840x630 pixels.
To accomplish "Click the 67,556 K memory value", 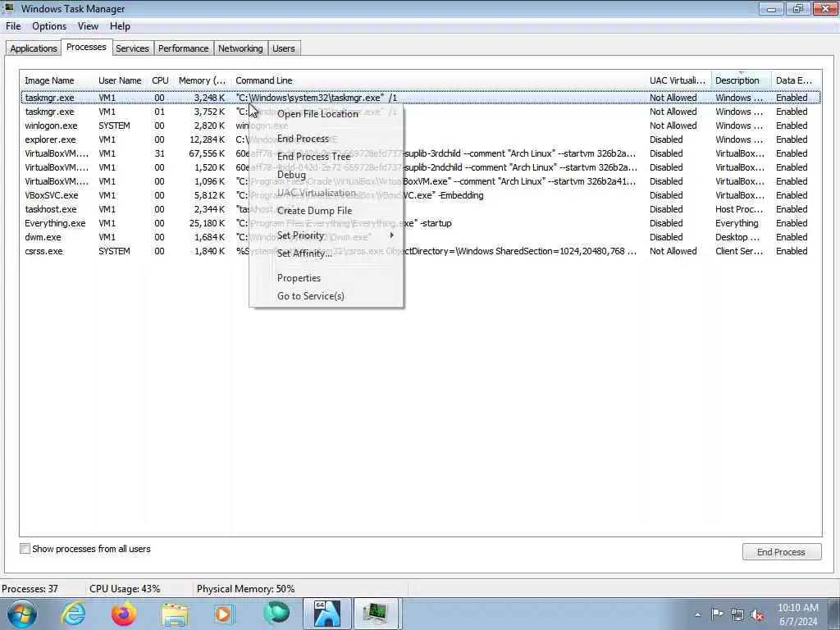I will [207, 153].
